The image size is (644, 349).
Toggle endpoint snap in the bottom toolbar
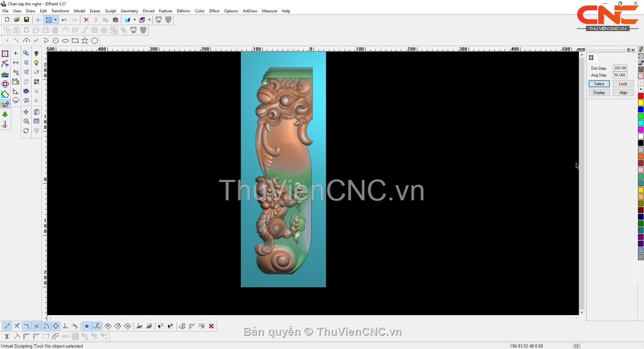7,326
